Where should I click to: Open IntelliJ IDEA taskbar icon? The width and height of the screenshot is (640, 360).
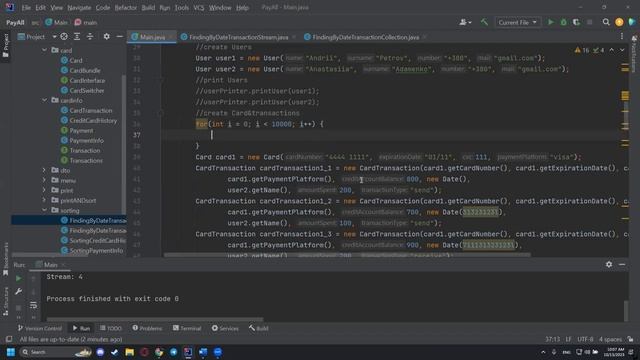point(188,352)
